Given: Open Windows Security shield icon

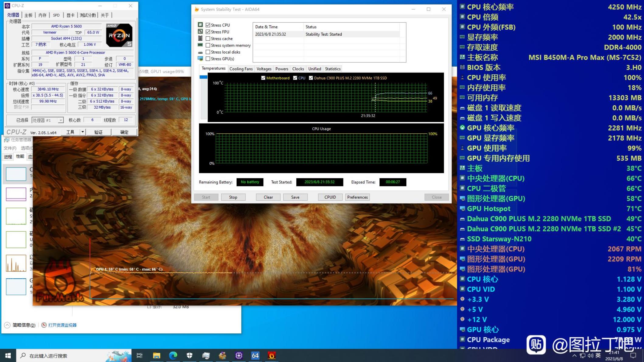Looking at the screenshot, I should click(190, 355).
